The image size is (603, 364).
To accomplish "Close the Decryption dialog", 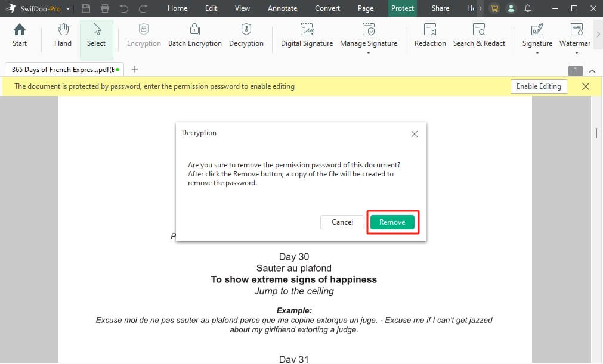I will (414, 134).
